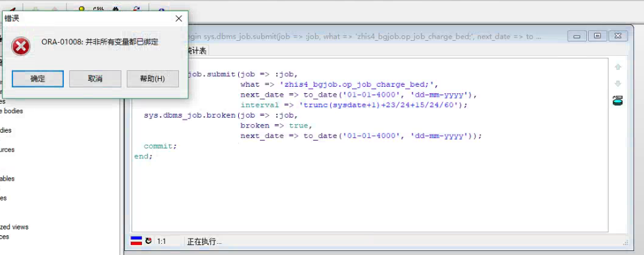Open 帮助(H) in the error dialog

(x=153, y=79)
